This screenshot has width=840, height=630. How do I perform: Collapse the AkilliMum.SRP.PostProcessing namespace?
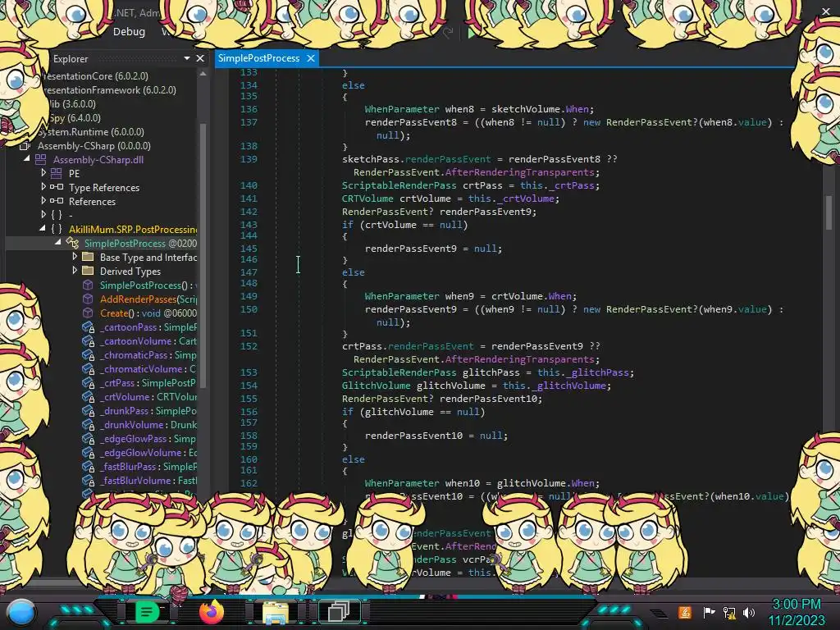pos(43,229)
